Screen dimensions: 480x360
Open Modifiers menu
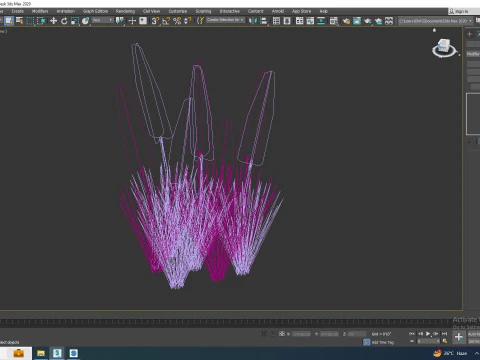[x=40, y=11]
